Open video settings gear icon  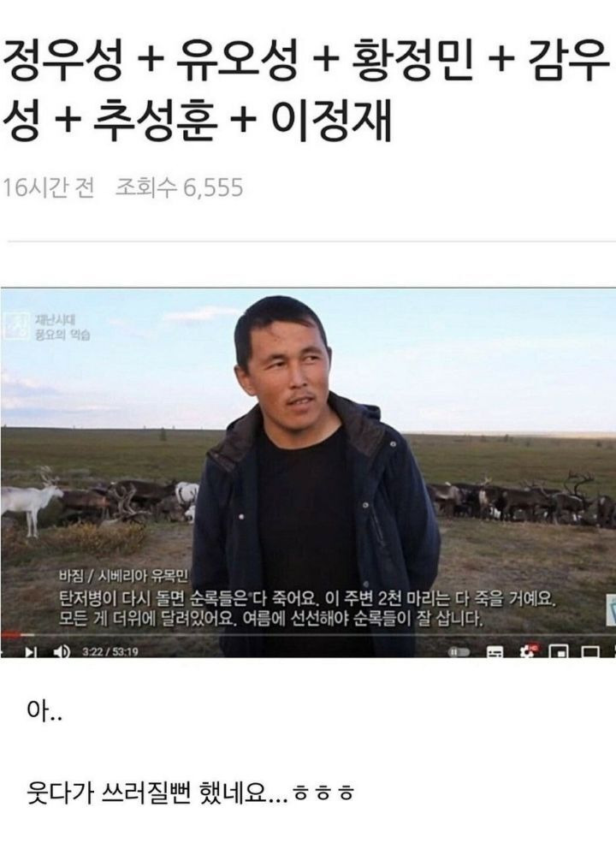pos(528,652)
